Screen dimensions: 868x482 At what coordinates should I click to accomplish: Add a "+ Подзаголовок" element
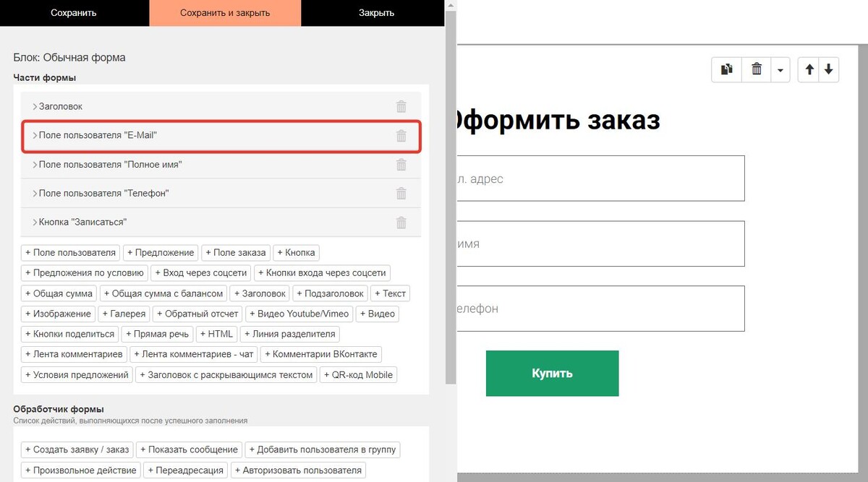330,293
